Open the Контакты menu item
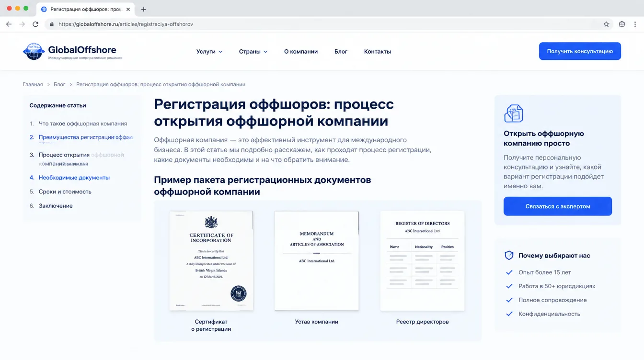 pos(378,51)
